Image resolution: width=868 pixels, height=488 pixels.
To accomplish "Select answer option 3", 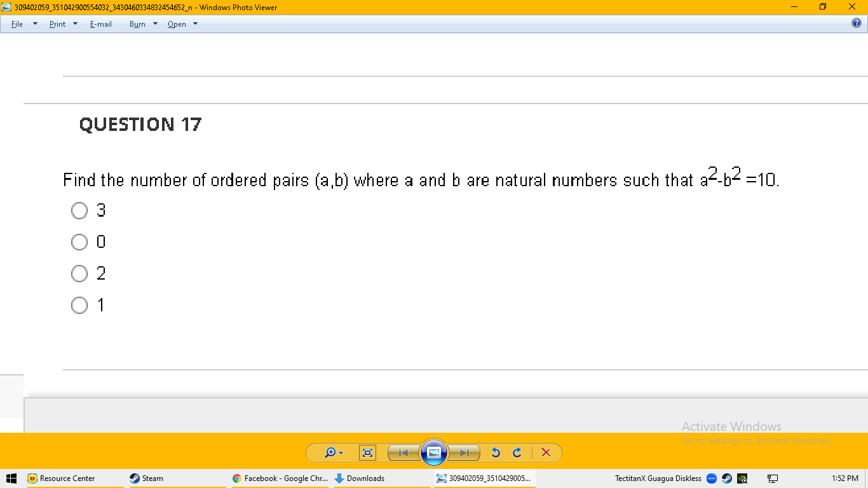I will click(79, 210).
